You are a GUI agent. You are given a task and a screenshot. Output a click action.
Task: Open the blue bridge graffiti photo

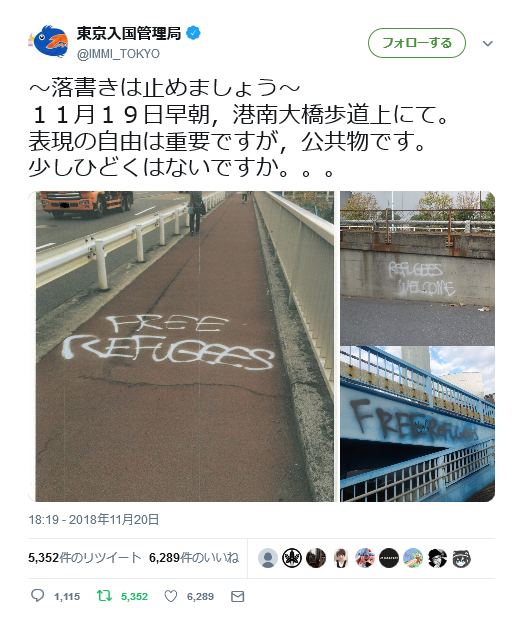pyautogui.click(x=417, y=424)
